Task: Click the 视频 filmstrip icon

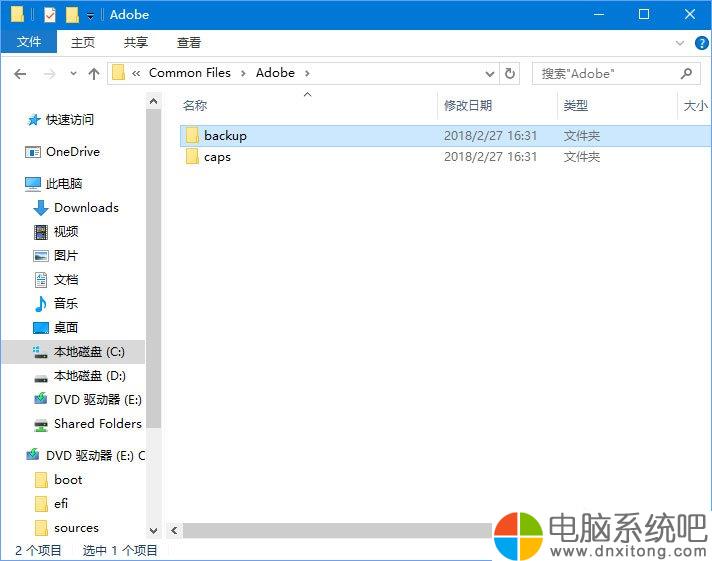Action: pyautogui.click(x=41, y=232)
